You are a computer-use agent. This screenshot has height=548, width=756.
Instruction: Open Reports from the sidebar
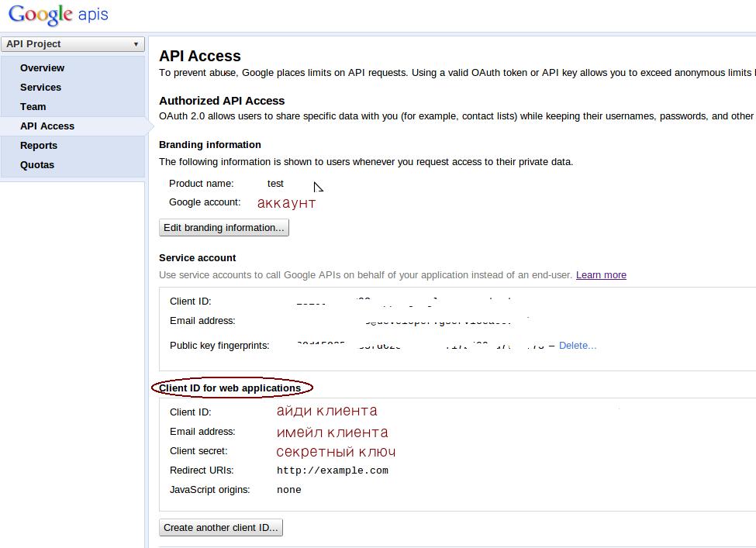[39, 146]
